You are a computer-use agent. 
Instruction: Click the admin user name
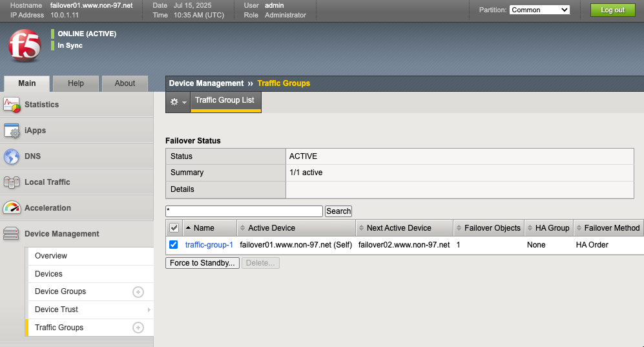point(275,5)
